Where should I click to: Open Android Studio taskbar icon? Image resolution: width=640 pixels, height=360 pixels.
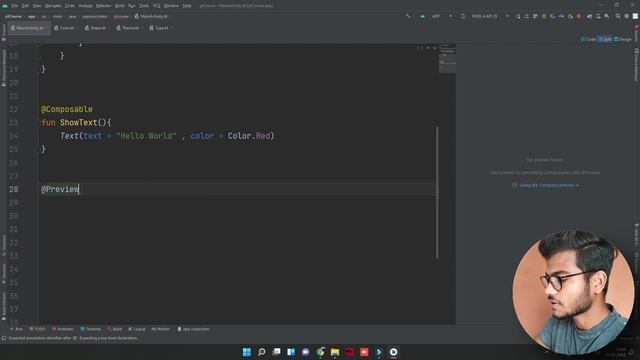point(393,352)
